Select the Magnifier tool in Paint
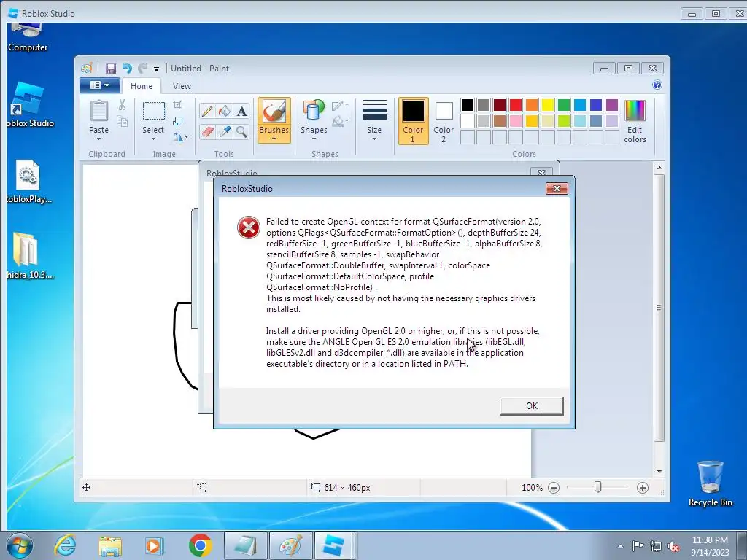 point(241,131)
